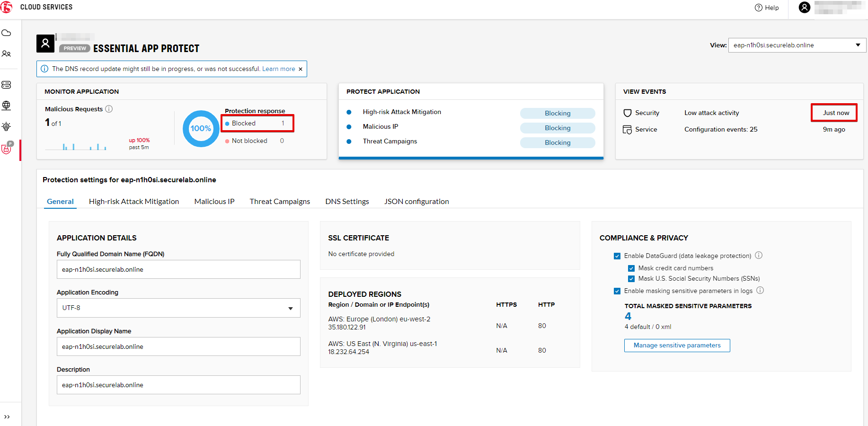Click the CLOUD SERVICES header title
868x426 pixels.
(x=46, y=7)
